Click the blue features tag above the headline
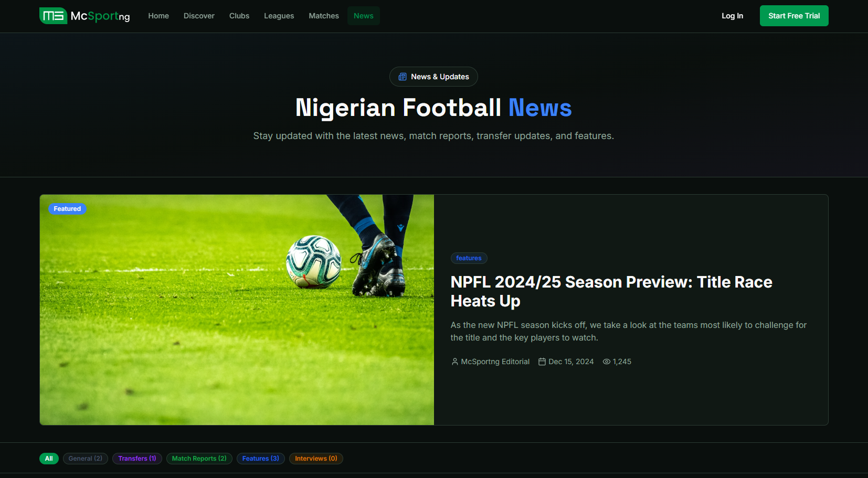868x478 pixels. click(469, 258)
